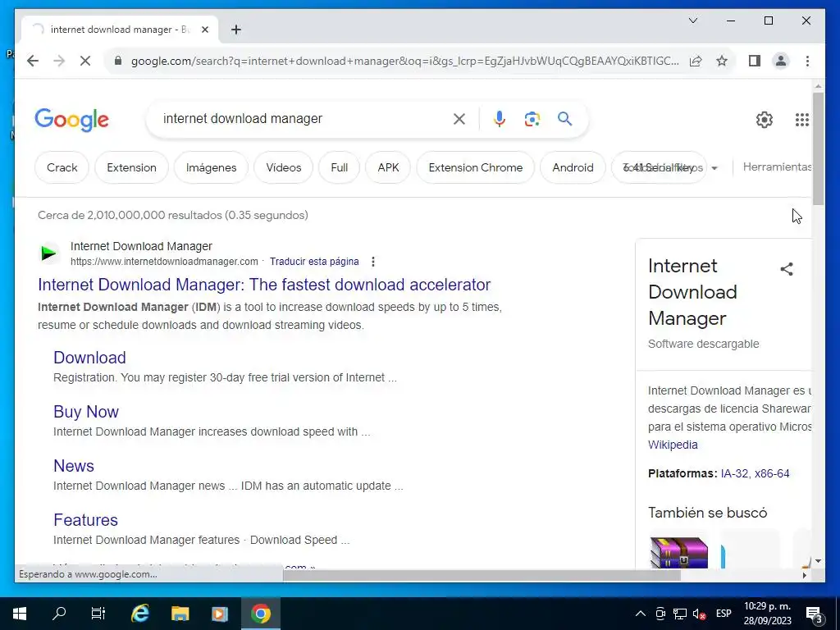This screenshot has height=630, width=840.
Task: Click the address bar URL
Action: 404,61
